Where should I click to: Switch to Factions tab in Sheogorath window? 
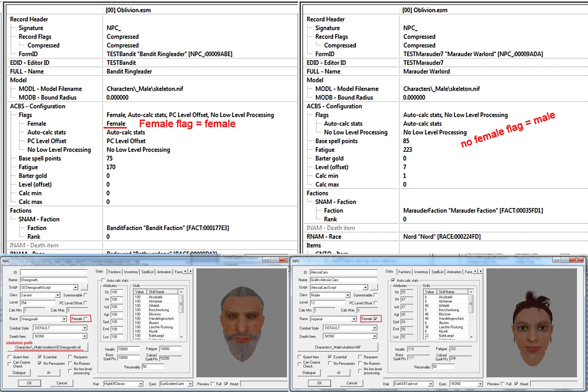pyautogui.click(x=115, y=272)
